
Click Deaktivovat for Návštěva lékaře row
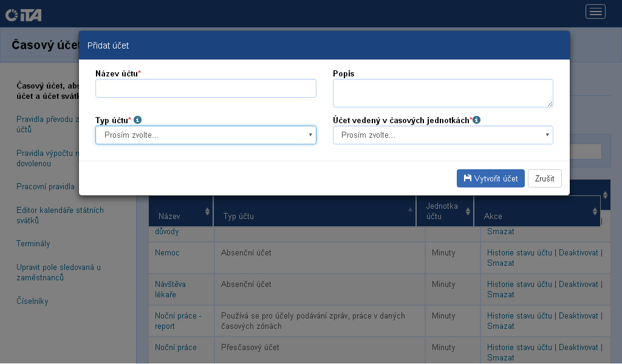[578, 284]
